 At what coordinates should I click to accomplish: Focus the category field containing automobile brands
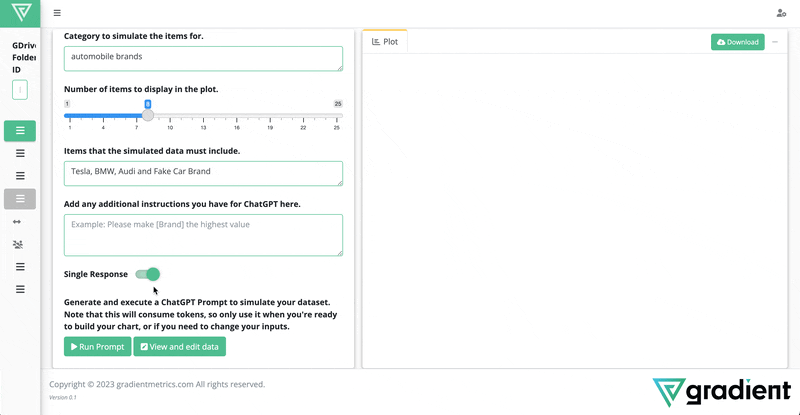coord(203,59)
